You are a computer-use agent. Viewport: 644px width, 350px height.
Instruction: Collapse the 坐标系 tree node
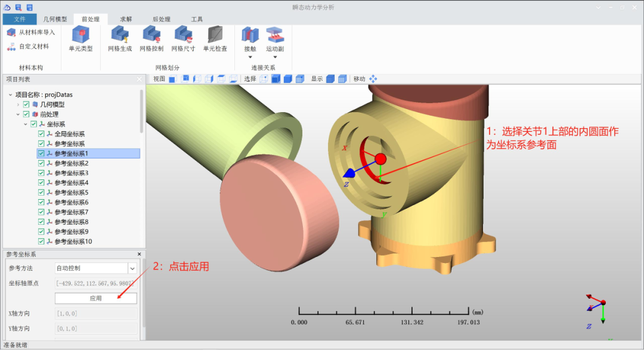(26, 124)
